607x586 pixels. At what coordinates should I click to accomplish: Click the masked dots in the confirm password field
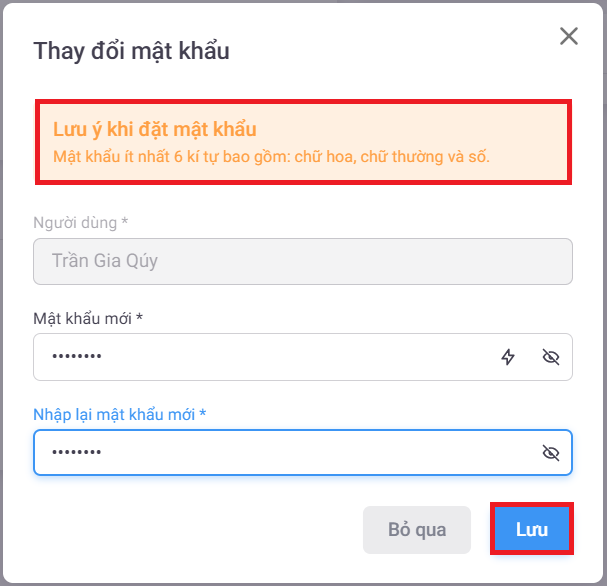click(x=77, y=453)
